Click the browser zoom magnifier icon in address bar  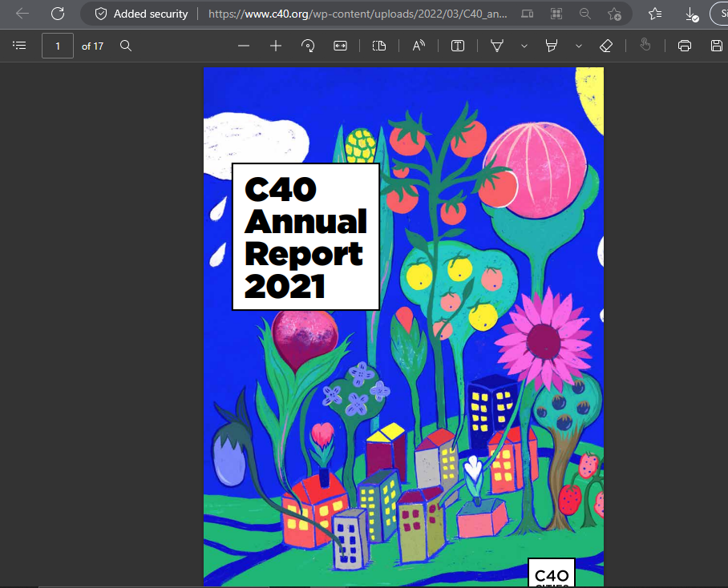coord(585,14)
